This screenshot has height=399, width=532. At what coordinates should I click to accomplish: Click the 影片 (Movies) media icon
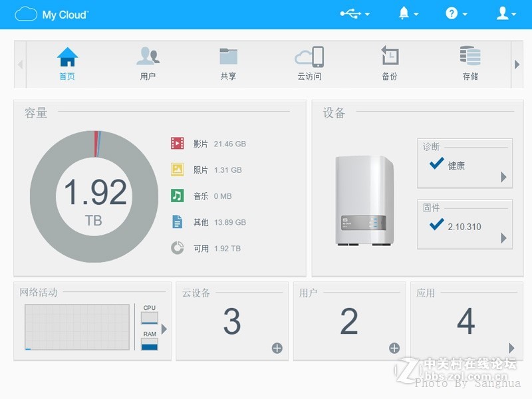[176, 143]
